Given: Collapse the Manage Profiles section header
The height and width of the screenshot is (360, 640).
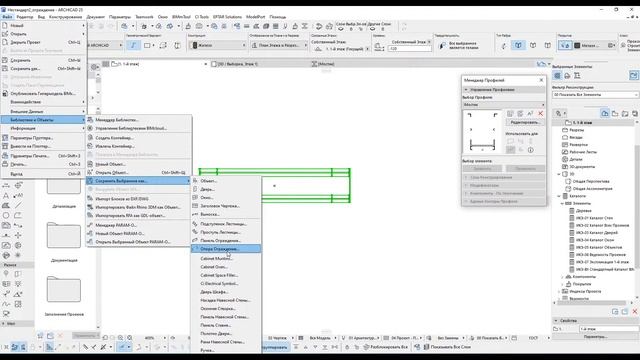Looking at the screenshot, I should [x=504, y=89].
